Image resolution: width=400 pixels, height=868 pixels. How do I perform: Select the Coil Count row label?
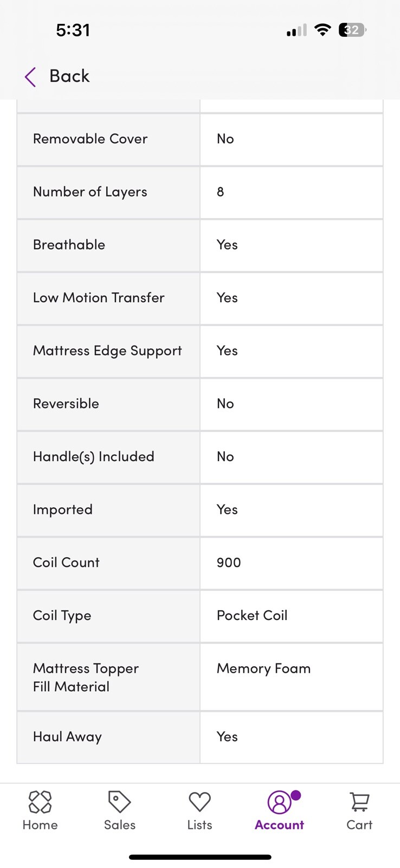pos(66,563)
